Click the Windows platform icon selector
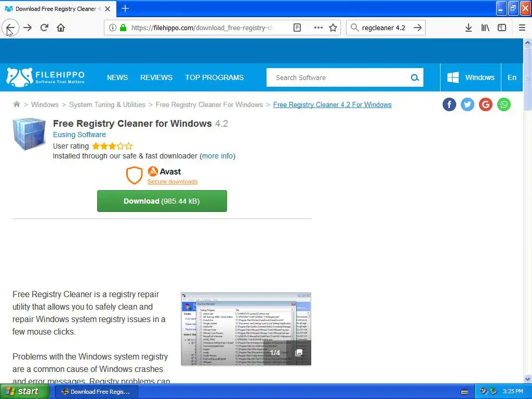Screen dimensions: 532x399 coord(471,77)
